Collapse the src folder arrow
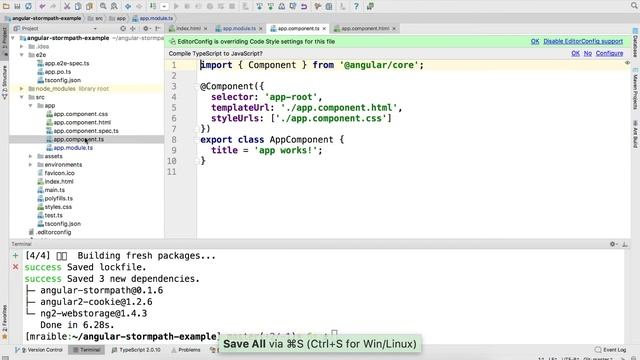This screenshot has height=360, width=640. (22, 97)
